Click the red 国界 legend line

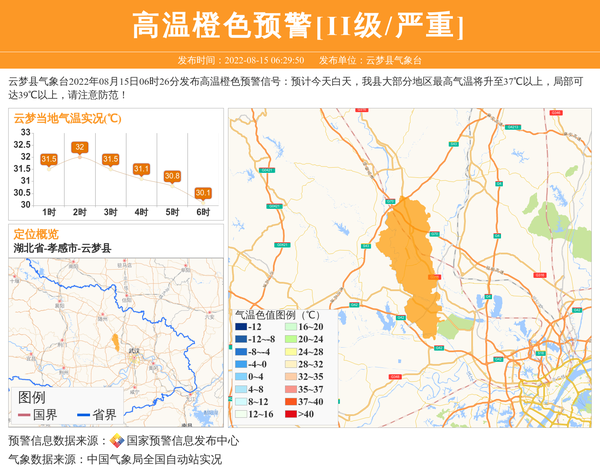click(24, 415)
